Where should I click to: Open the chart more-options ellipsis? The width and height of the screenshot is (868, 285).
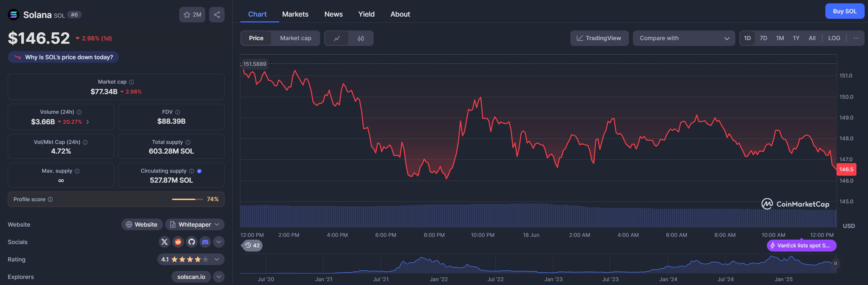(856, 38)
